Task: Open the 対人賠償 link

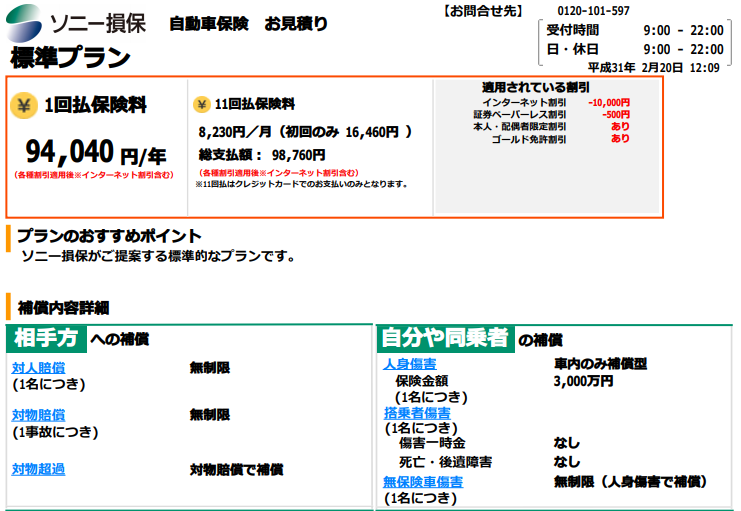Action: click(39, 368)
